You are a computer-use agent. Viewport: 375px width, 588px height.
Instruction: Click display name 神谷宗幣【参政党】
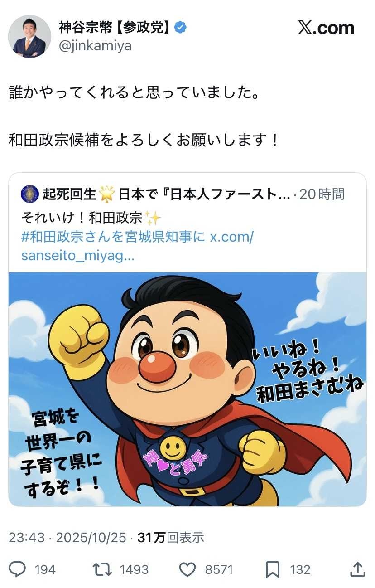(x=116, y=28)
